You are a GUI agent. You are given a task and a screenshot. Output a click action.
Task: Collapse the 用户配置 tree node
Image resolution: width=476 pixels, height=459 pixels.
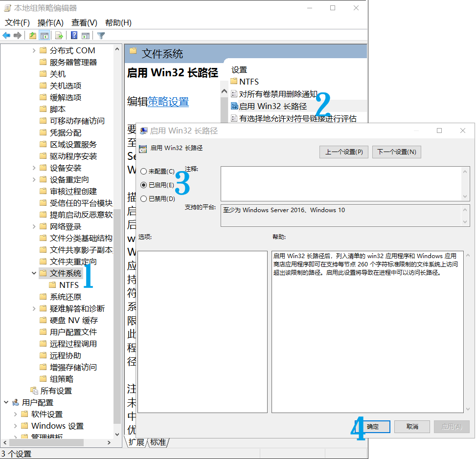pyautogui.click(x=6, y=402)
